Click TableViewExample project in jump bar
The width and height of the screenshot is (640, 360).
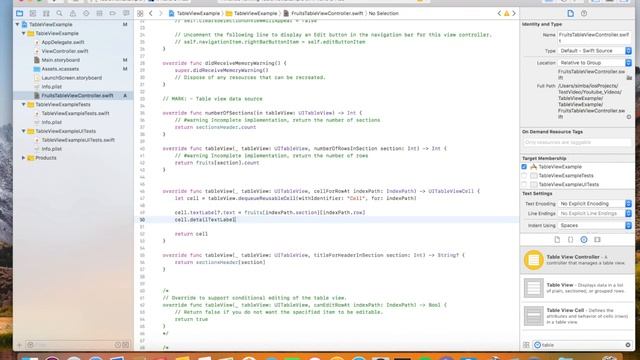point(194,13)
